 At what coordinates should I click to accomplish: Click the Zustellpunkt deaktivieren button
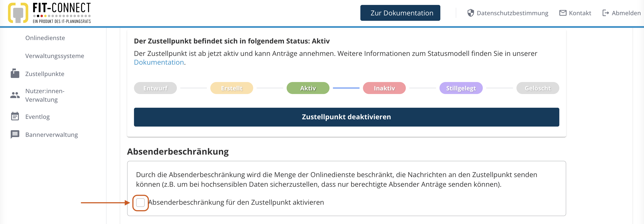coord(346,117)
